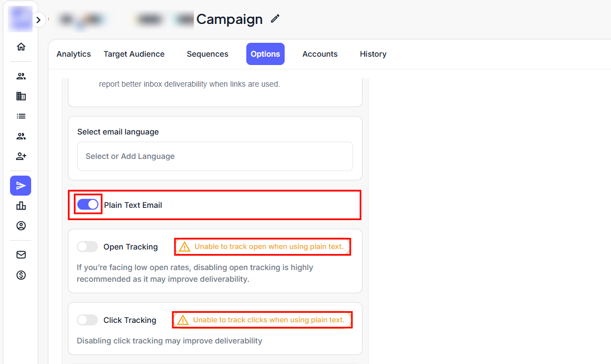This screenshot has height=364, width=611.
Task: Open the analytics bar chart icon
Action: [x=21, y=206]
